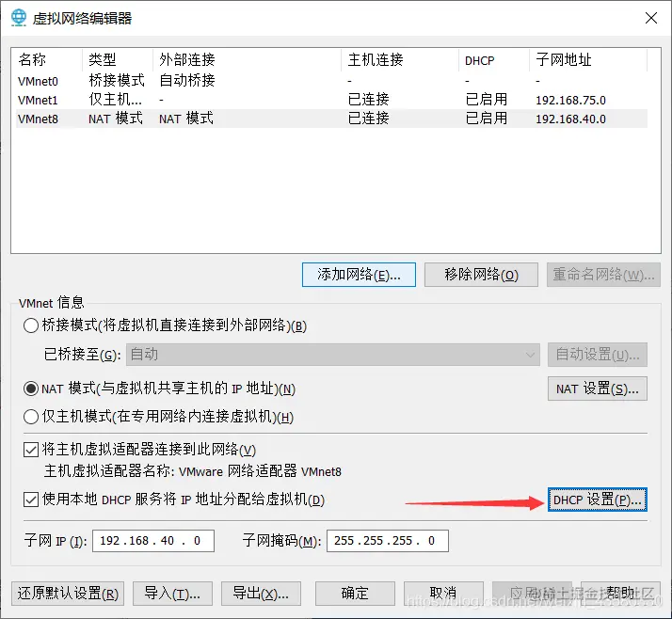
Task: Click the 帮助 button
Action: click(x=620, y=594)
